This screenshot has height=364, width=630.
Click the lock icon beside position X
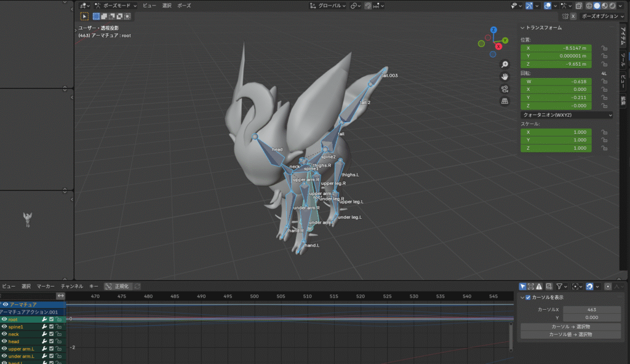604,48
